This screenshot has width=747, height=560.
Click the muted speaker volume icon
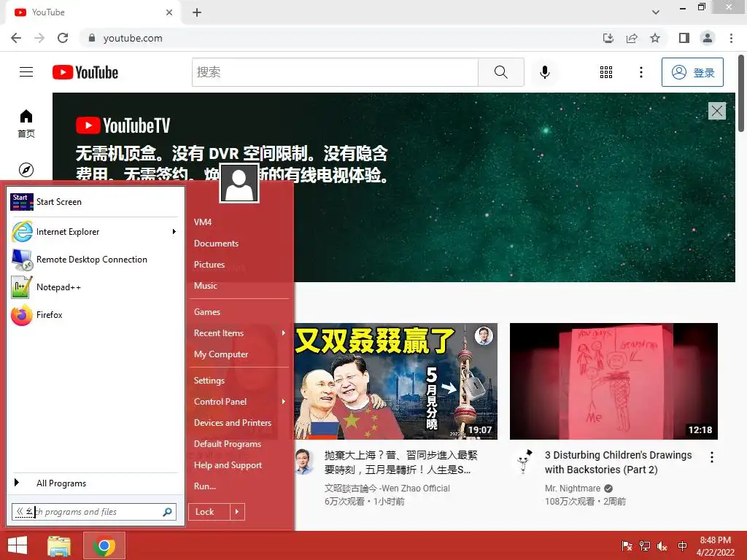(662, 546)
